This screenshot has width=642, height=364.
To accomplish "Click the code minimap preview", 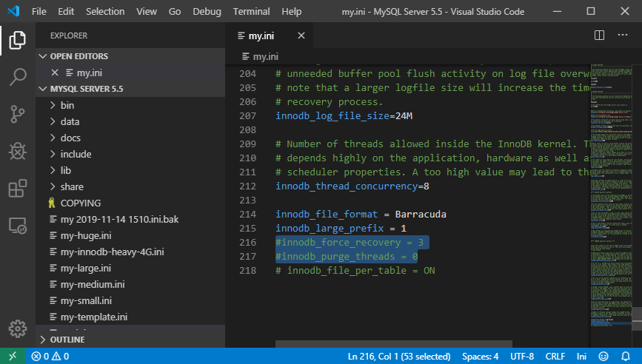I will [612, 195].
